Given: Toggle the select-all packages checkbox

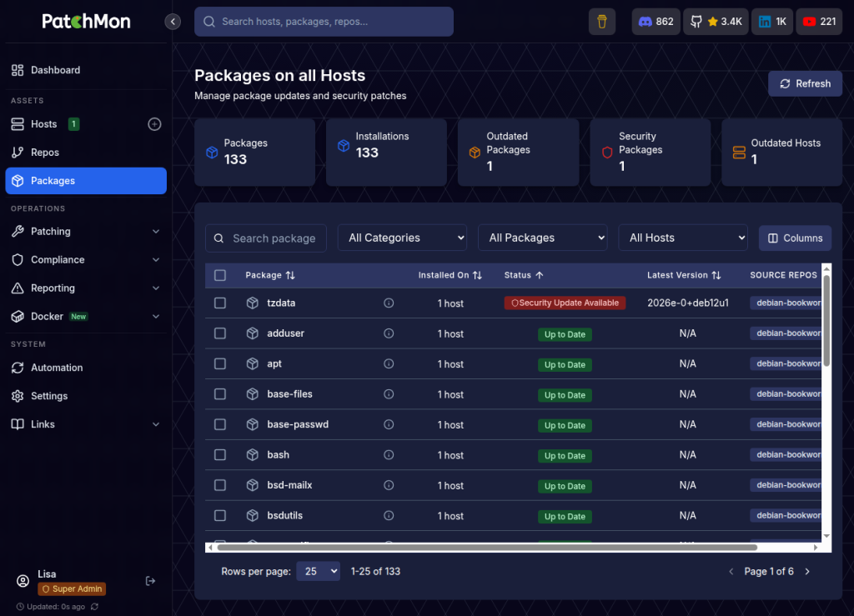Looking at the screenshot, I should pos(220,275).
